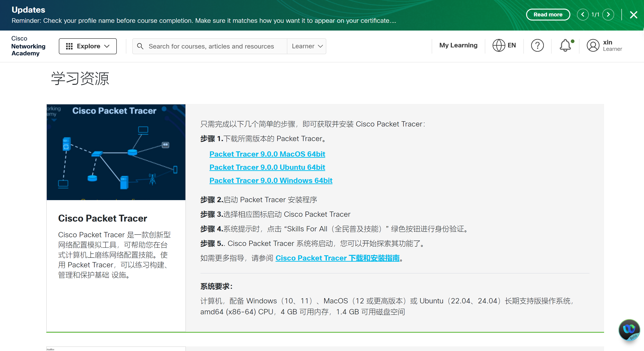644x351 pixels.
Task: Open the Cisco Networking Academy home logo
Action: click(x=28, y=46)
